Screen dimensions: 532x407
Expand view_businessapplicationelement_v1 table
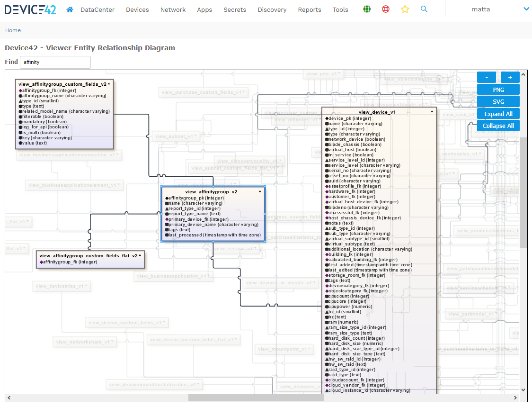click(119, 185)
